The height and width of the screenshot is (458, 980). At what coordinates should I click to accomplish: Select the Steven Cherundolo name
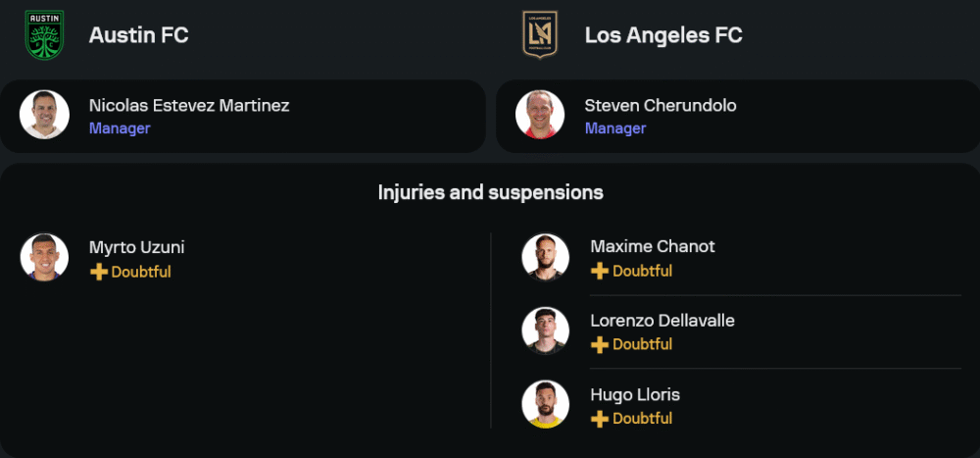point(661,105)
